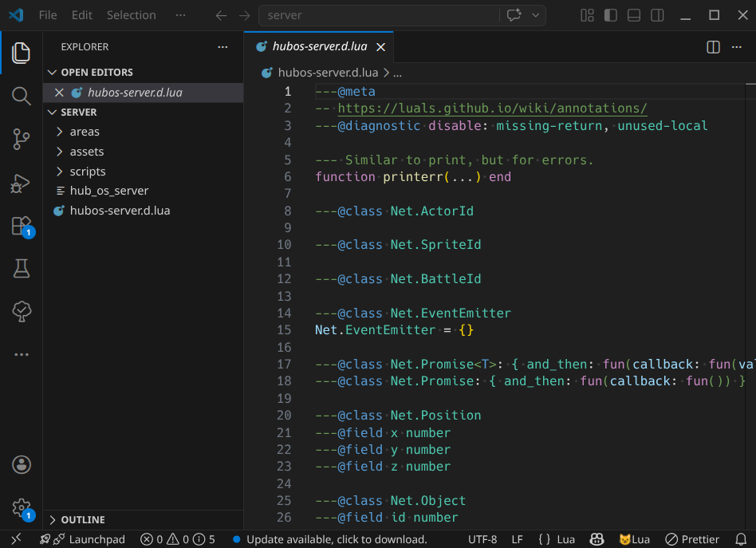This screenshot has height=548, width=756.
Task: Open Source Control from the Activity Bar
Action: click(21, 139)
